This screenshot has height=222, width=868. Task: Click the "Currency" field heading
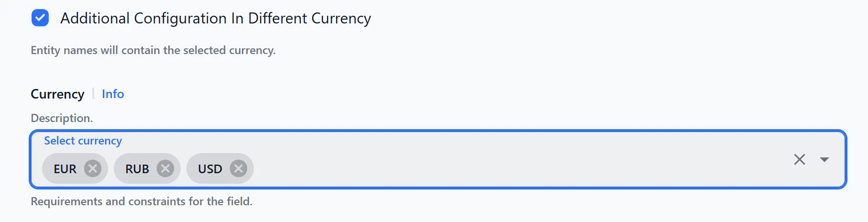[57, 94]
